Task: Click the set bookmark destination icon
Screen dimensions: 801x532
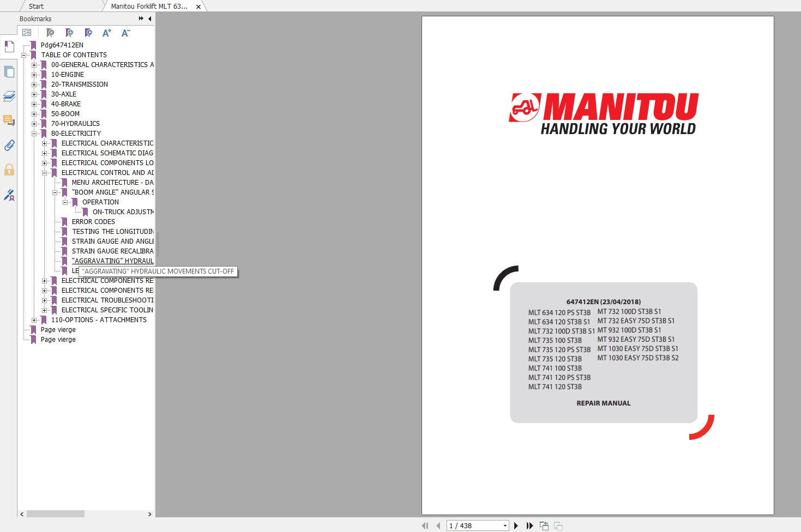Action: pos(88,33)
